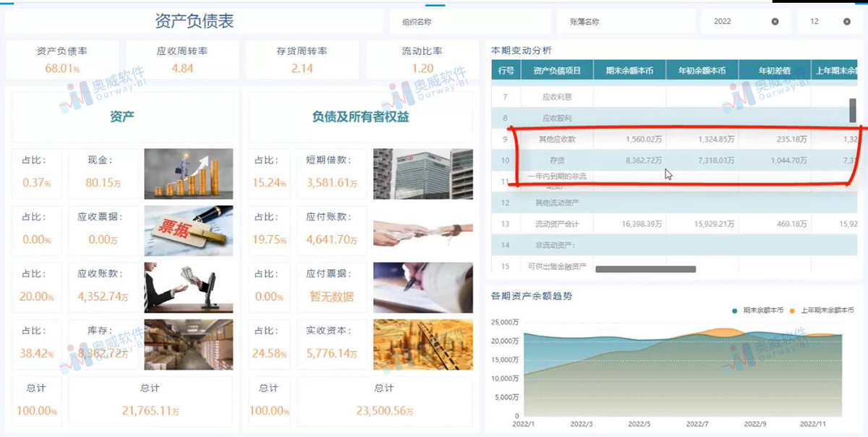Viewport: 868px width, 437px height.
Task: Click the 2022/7 chart axis label
Action: point(696,424)
